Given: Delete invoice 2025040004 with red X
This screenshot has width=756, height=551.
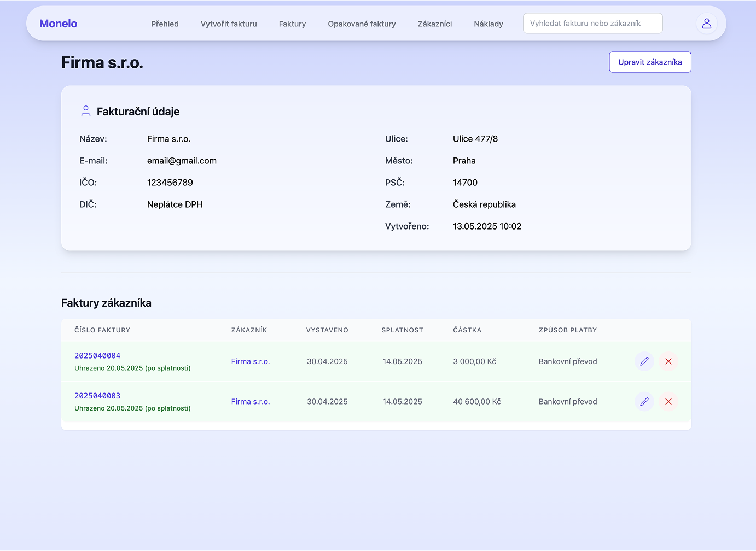Looking at the screenshot, I should (668, 361).
